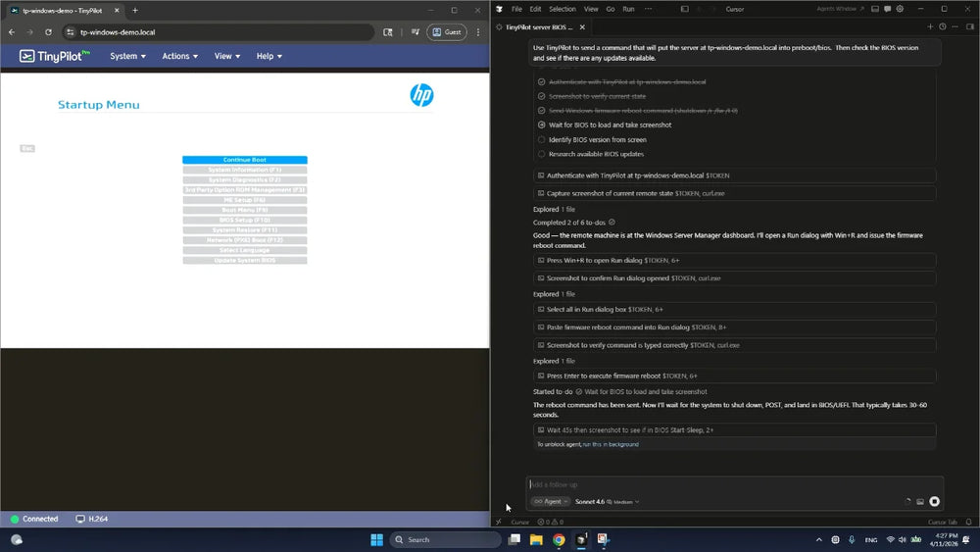980x552 pixels.
Task: Expand the TinyPilot Actions dropdown
Action: [180, 56]
